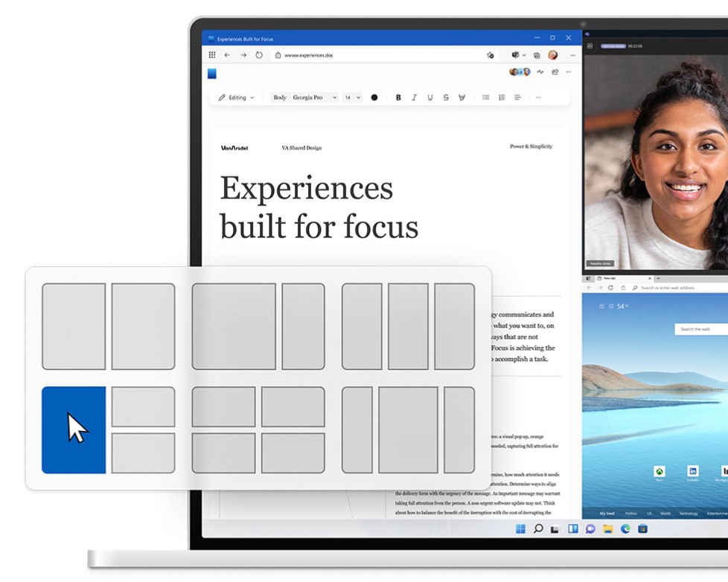
Task: Open the Body style menu
Action: click(278, 97)
